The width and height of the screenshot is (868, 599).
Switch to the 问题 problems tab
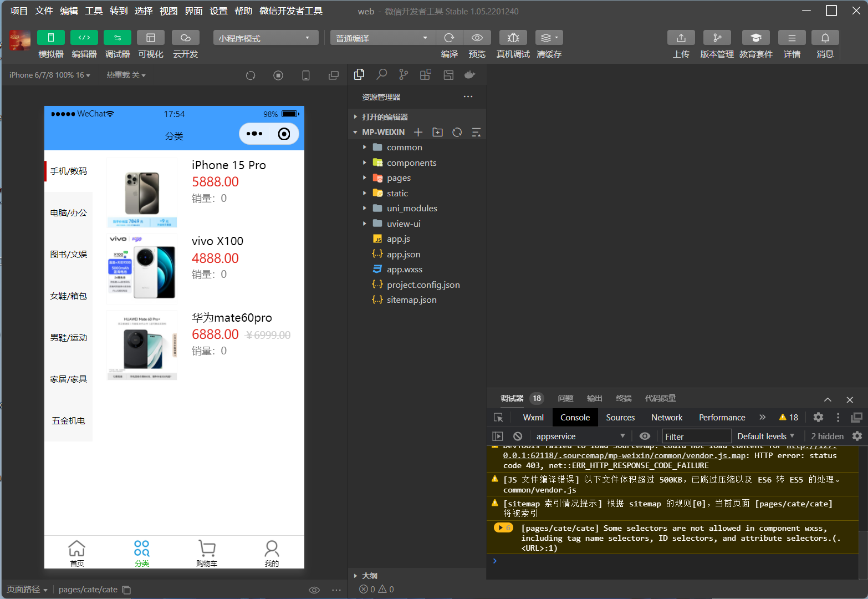click(565, 398)
